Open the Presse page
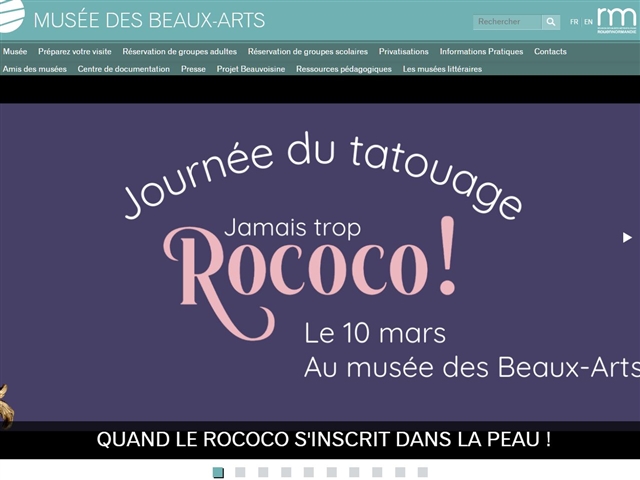 (193, 69)
